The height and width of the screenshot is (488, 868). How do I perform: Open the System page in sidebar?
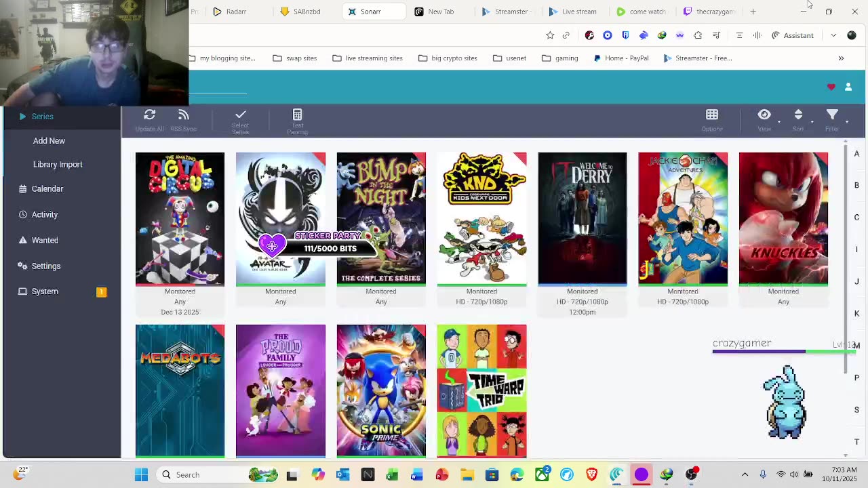(45, 291)
